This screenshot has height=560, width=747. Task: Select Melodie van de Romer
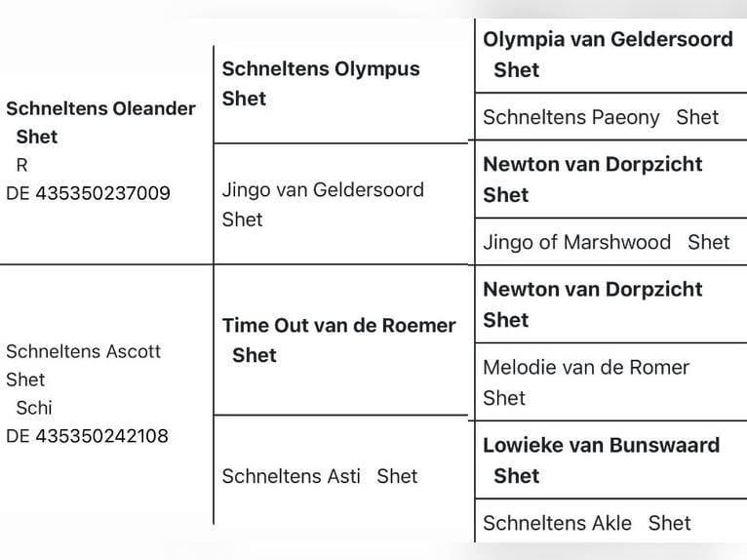(585, 367)
